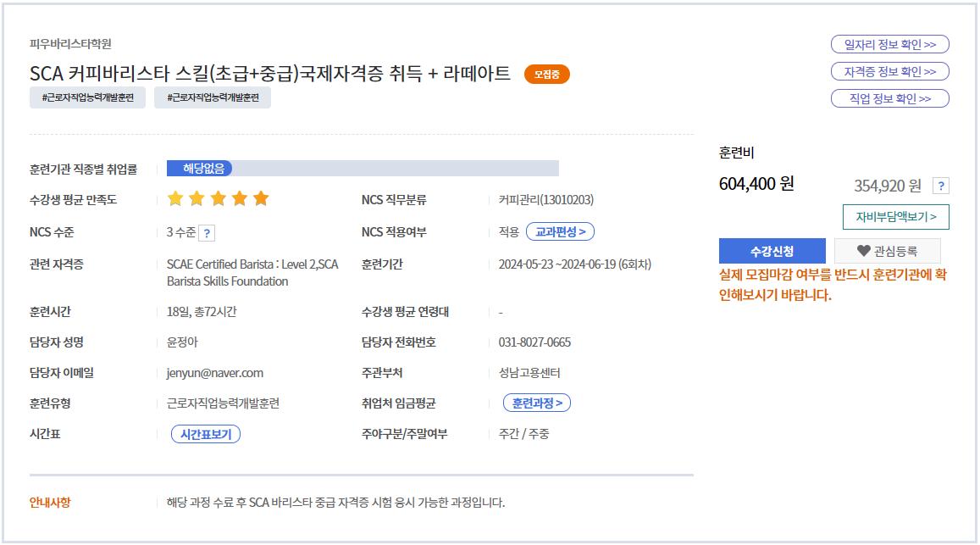Click the 모집중 status badge

coord(546,75)
